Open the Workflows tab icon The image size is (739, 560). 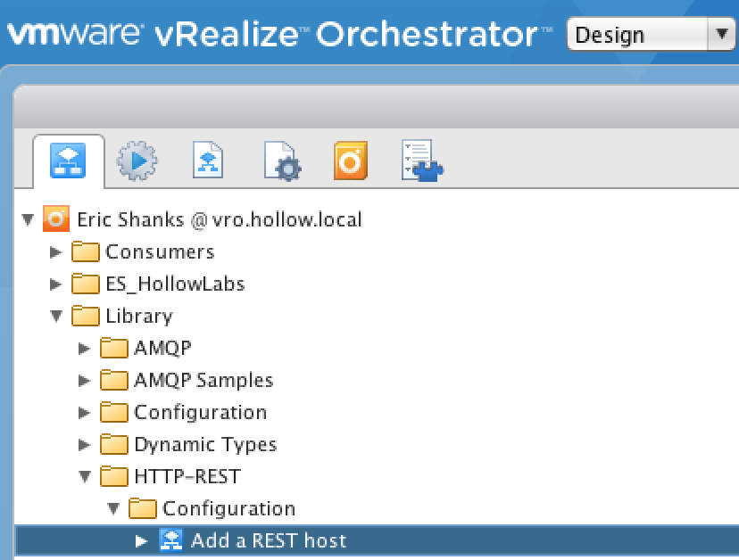68,161
